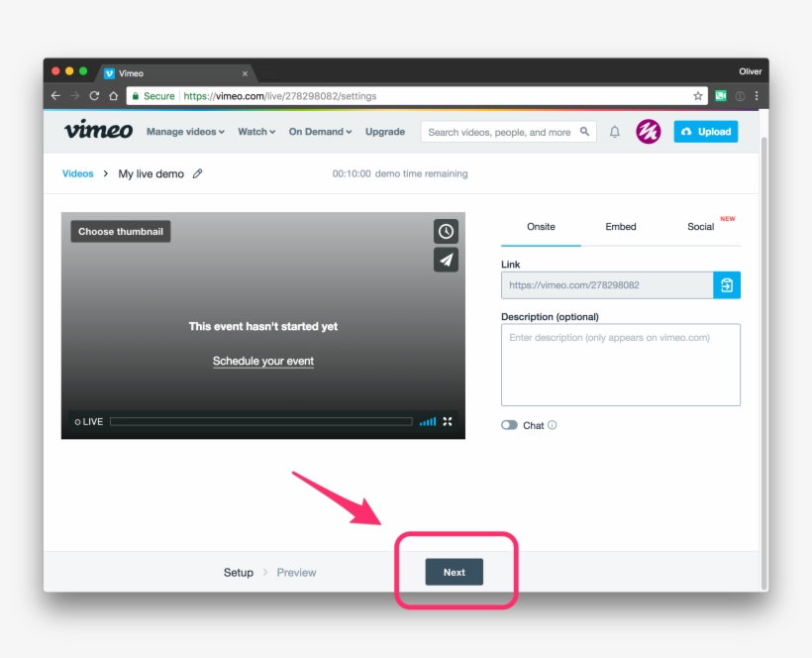Click the paper plane share icon

point(446,260)
